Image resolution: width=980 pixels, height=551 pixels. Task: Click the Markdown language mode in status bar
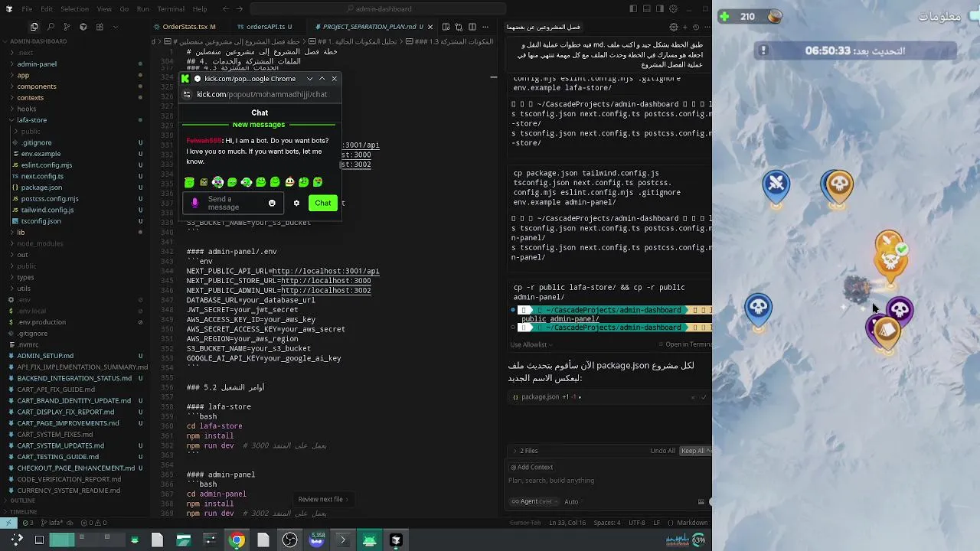click(x=691, y=523)
